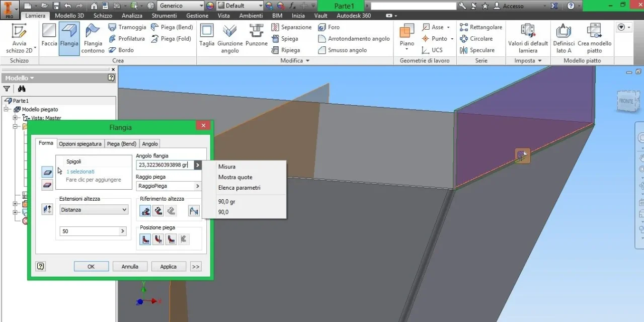
Task: Click the Crea modello piatto icon
Action: pyautogui.click(x=594, y=38)
